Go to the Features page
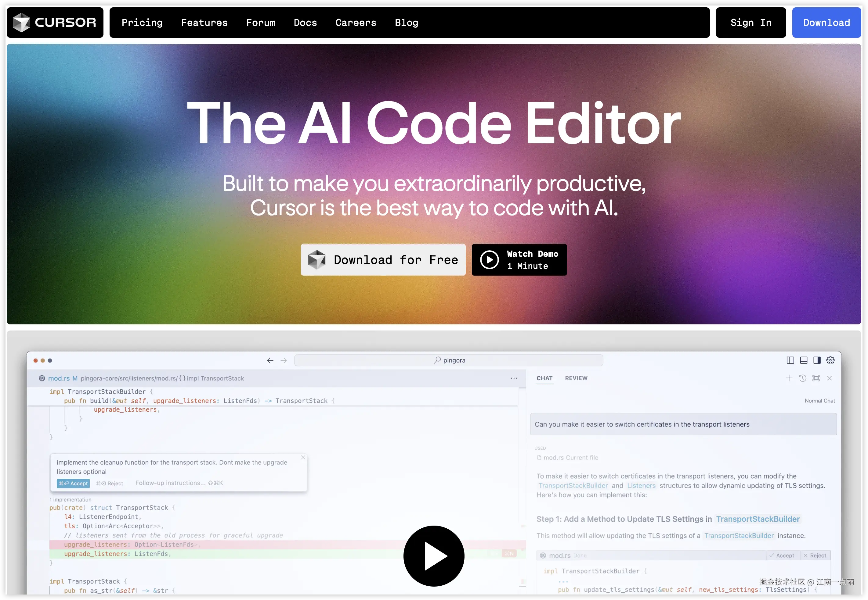Screen dimensions: 868x600 tap(204, 23)
